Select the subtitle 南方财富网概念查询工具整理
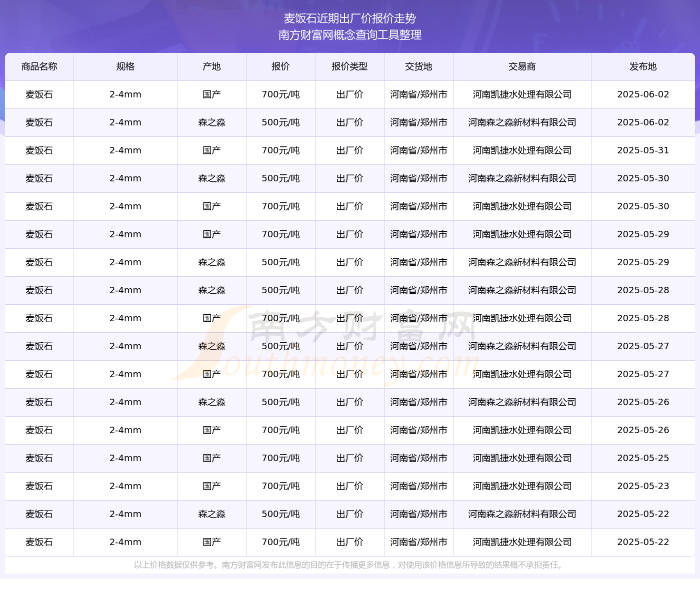This screenshot has height=602, width=700. pos(350,35)
